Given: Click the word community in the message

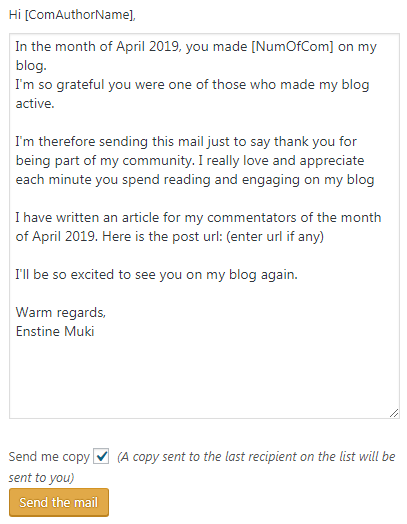Looking at the screenshot, I should [x=158, y=161].
